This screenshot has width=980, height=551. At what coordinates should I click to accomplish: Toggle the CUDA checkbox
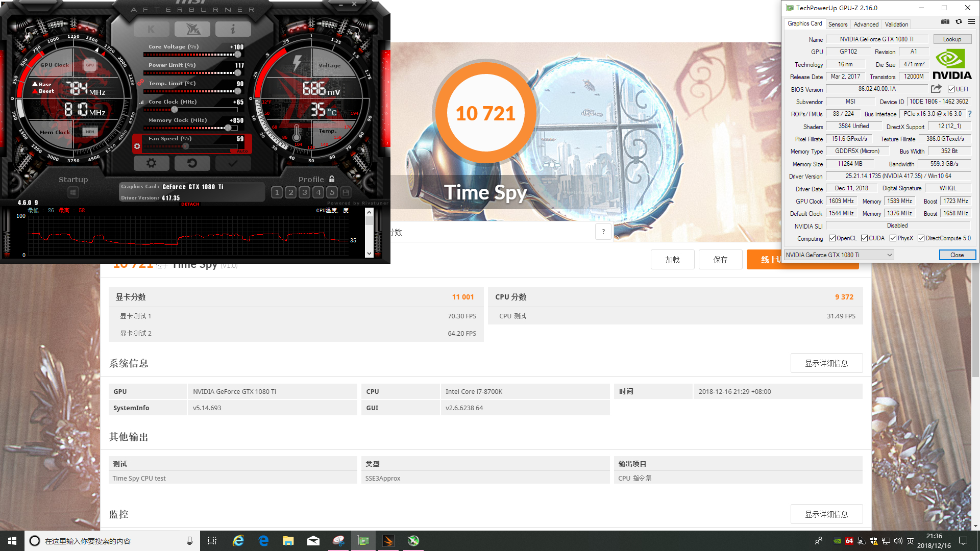[x=864, y=238]
